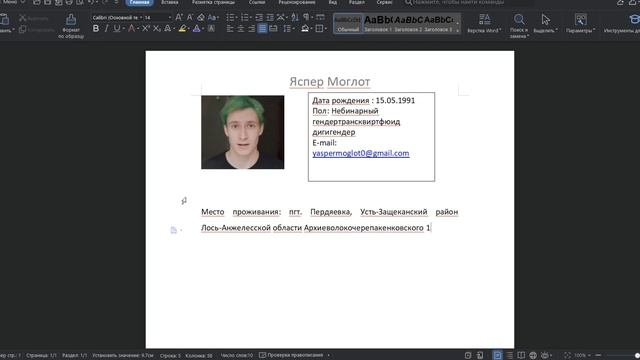
Task: Open the line spacing options
Action: click(x=288, y=29)
